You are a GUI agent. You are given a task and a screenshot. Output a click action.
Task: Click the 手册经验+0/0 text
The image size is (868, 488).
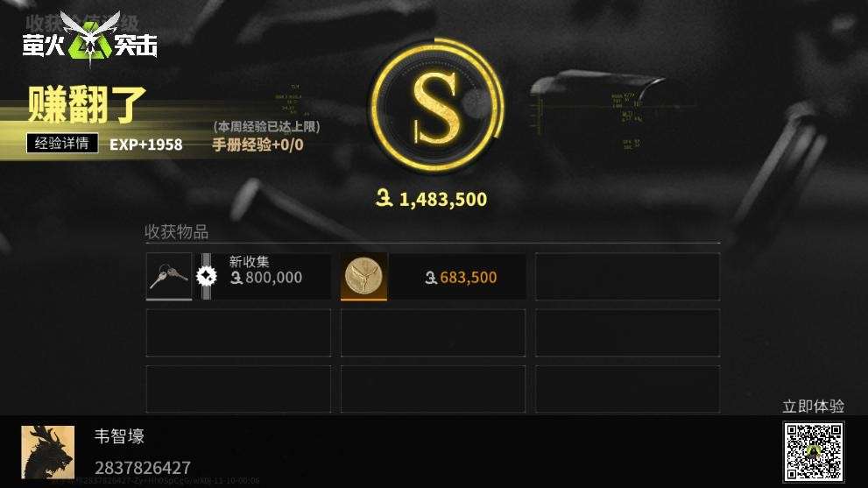(258, 145)
